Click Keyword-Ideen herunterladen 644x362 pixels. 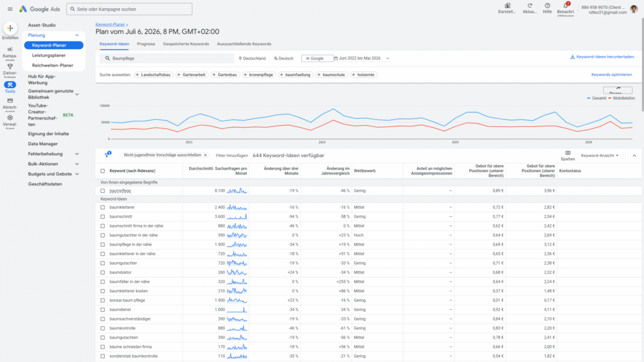click(x=602, y=57)
